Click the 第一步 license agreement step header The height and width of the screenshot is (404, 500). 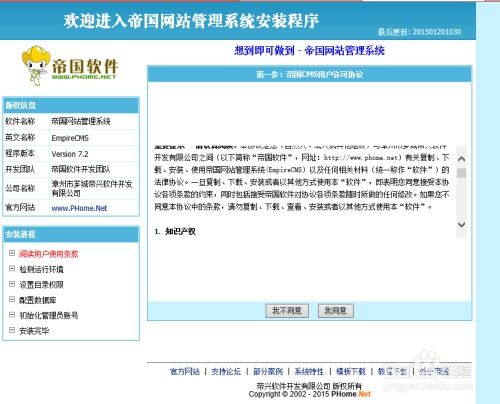click(310, 74)
